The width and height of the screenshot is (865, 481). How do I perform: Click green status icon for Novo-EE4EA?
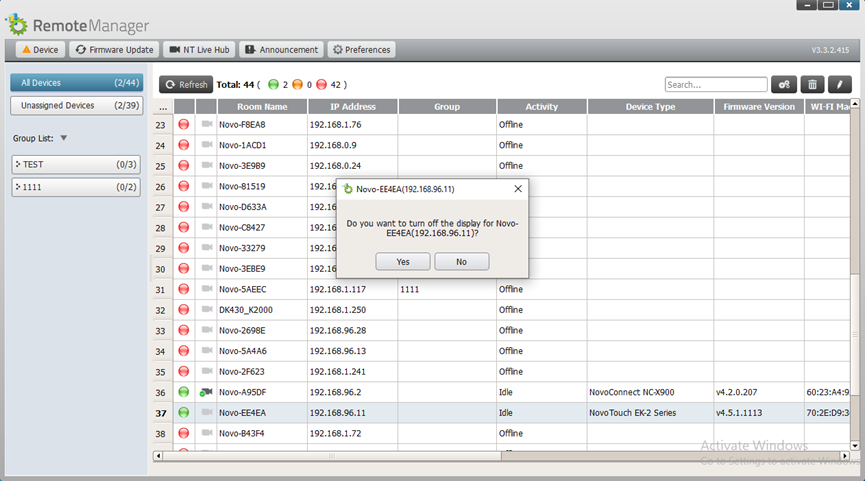[184, 413]
